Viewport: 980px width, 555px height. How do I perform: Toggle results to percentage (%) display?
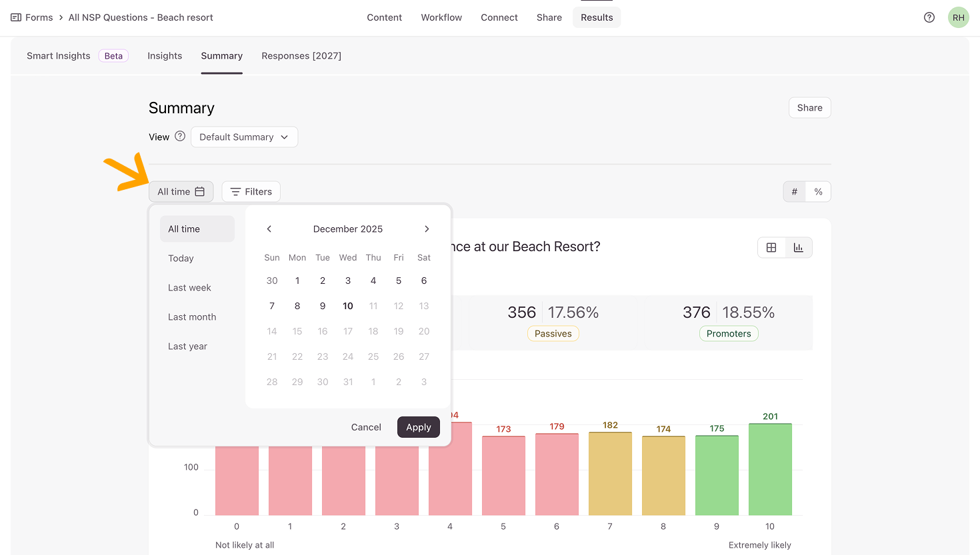[x=818, y=192]
